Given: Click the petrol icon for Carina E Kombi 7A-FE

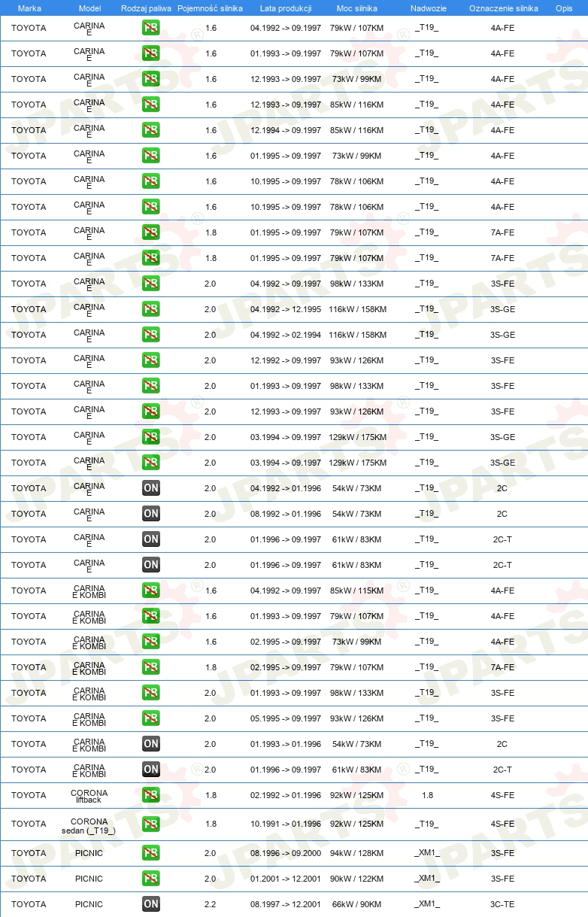Looking at the screenshot, I should (x=151, y=667).
